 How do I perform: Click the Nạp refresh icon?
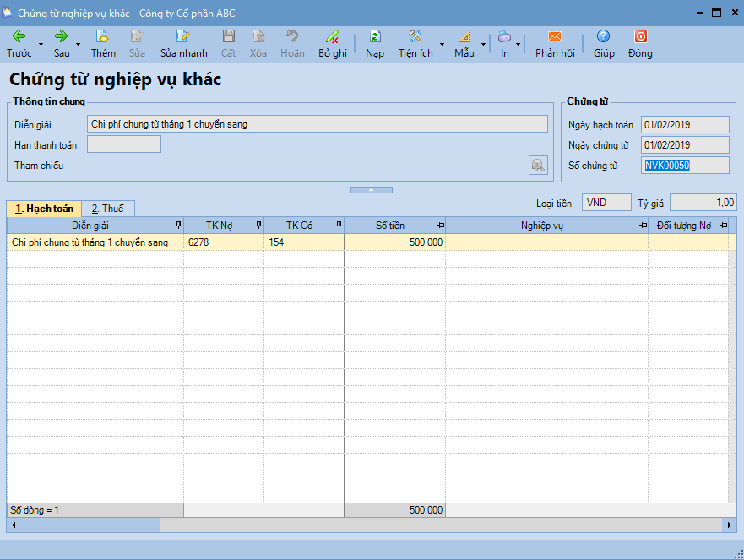(x=373, y=38)
